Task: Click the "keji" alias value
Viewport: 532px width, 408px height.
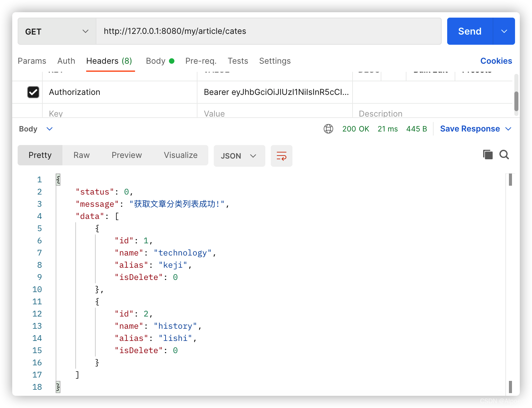Action: 173,265
